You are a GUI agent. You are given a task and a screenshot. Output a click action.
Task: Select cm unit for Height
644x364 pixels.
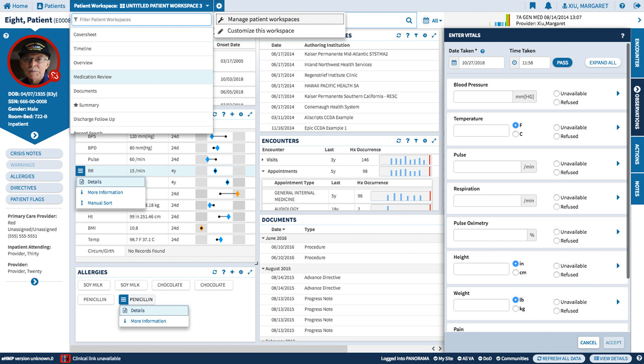click(516, 272)
